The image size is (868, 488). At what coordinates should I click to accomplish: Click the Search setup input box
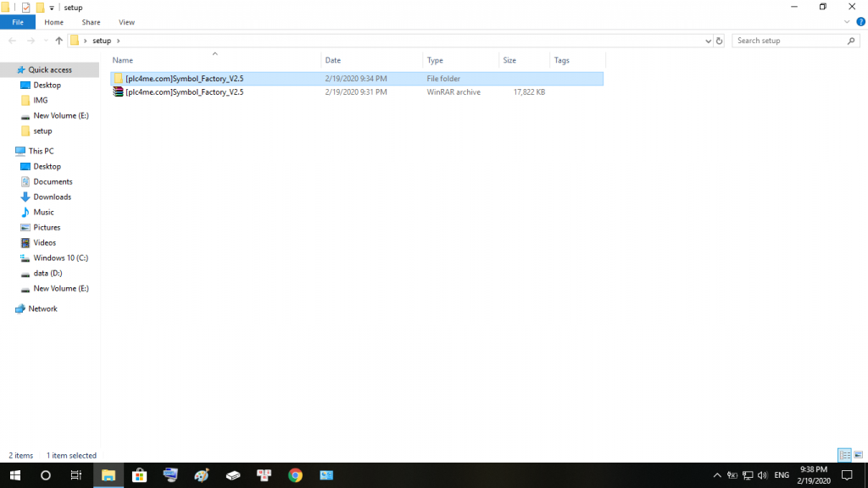pos(788,41)
